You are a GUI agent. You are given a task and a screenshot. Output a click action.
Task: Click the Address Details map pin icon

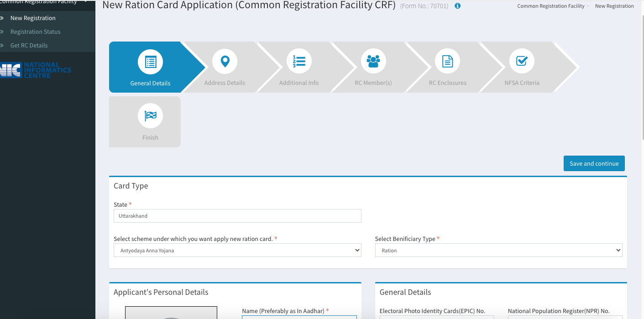pyautogui.click(x=225, y=62)
